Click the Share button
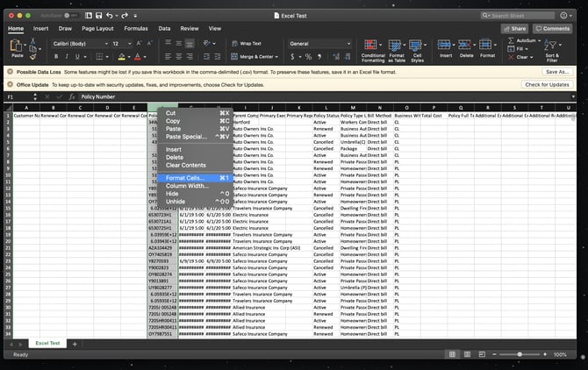Viewport: 588px width, 370px height. point(514,28)
